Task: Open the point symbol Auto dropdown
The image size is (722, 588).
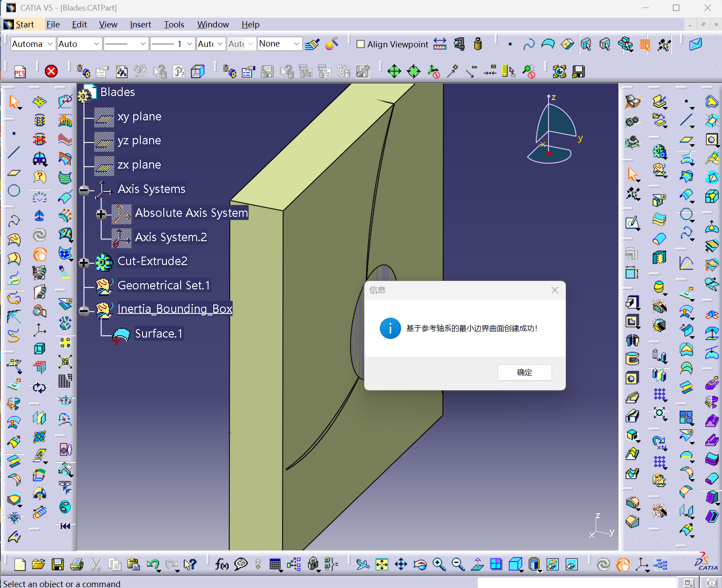Action: (211, 44)
